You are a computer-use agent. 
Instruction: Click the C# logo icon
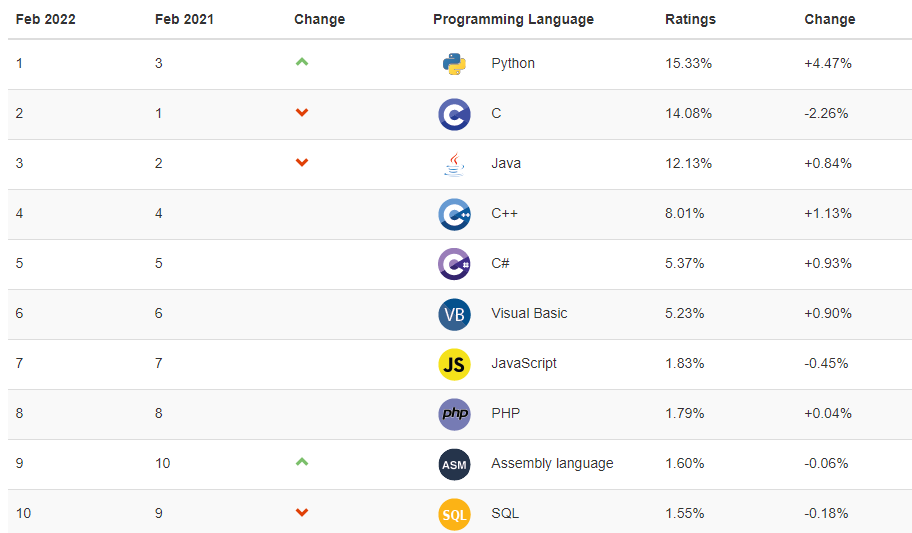coord(454,264)
